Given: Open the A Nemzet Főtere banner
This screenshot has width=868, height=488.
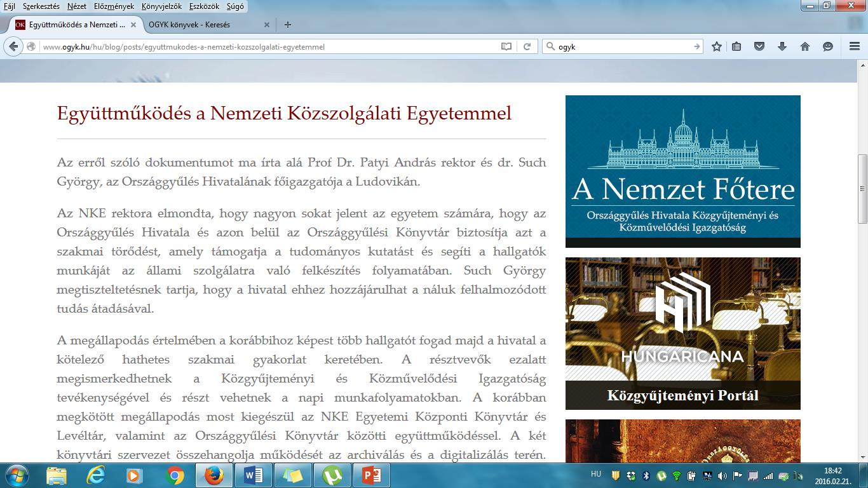Looking at the screenshot, I should point(683,171).
